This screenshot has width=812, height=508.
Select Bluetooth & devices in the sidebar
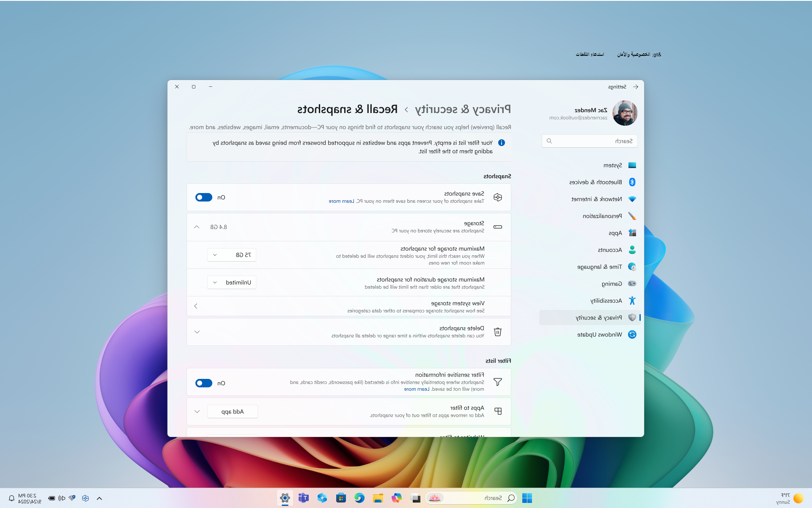(x=590, y=182)
